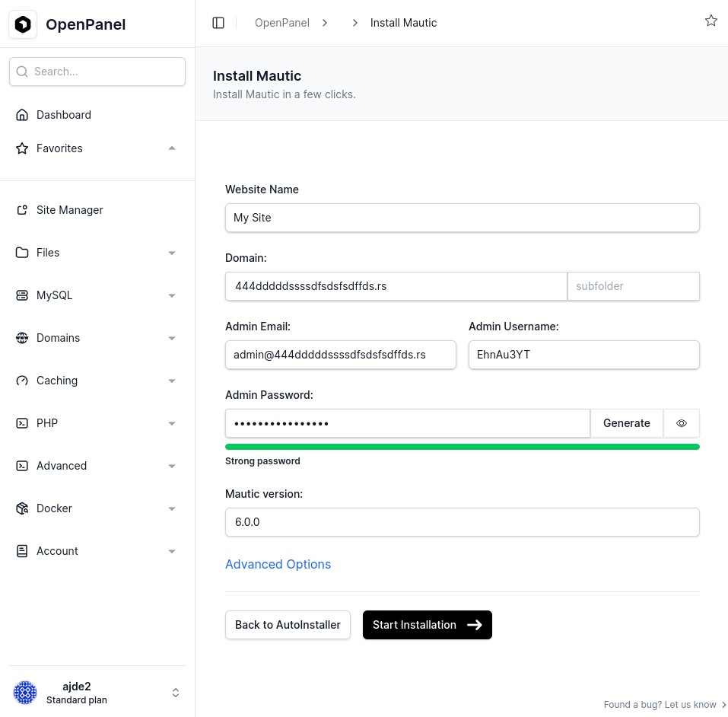
Task: Open the Advanced Options link
Action: pos(278,564)
